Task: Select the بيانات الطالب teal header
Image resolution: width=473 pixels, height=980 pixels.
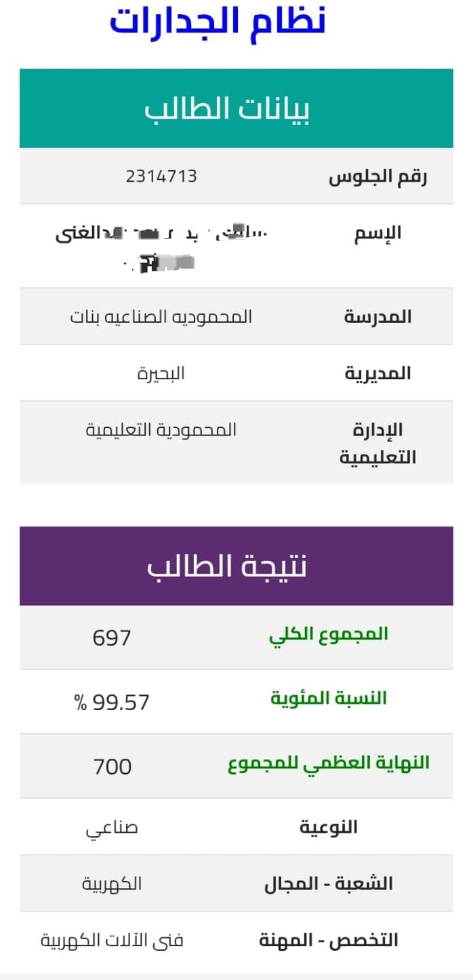Action: (x=236, y=109)
